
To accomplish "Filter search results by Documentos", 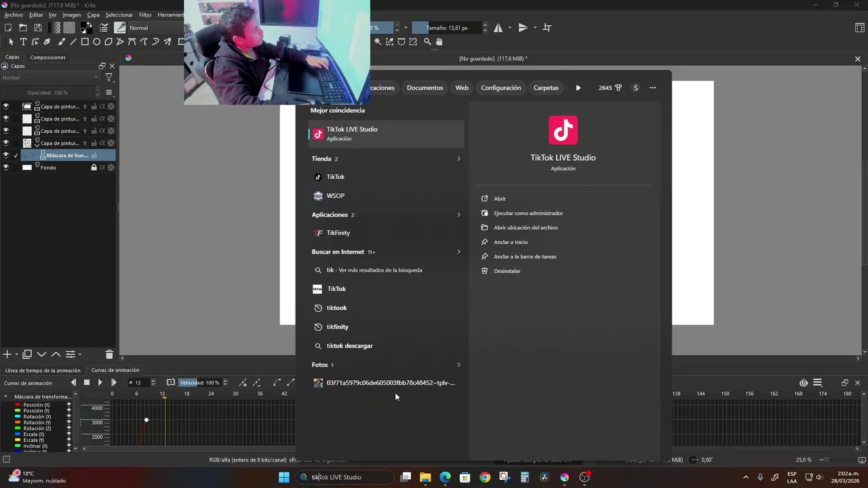I will [x=425, y=87].
